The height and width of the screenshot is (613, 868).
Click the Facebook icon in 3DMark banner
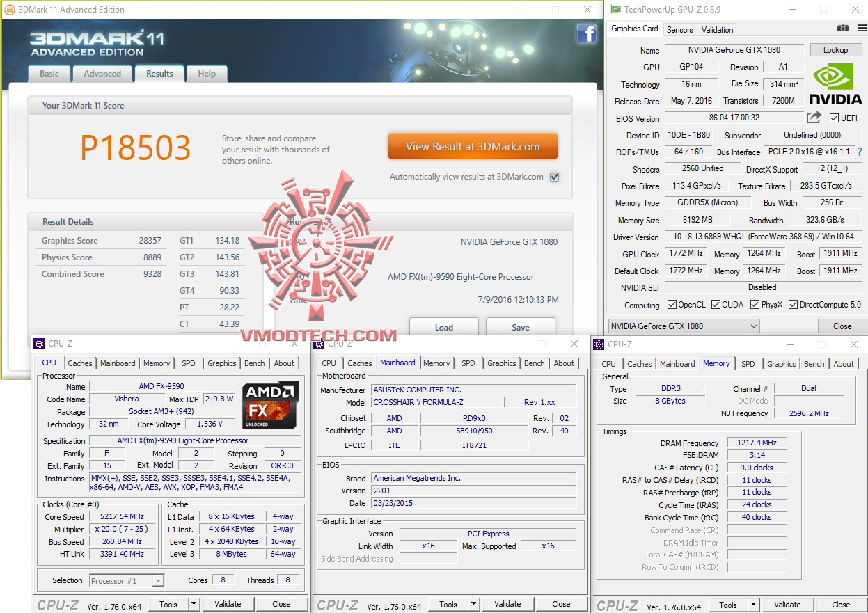[587, 33]
